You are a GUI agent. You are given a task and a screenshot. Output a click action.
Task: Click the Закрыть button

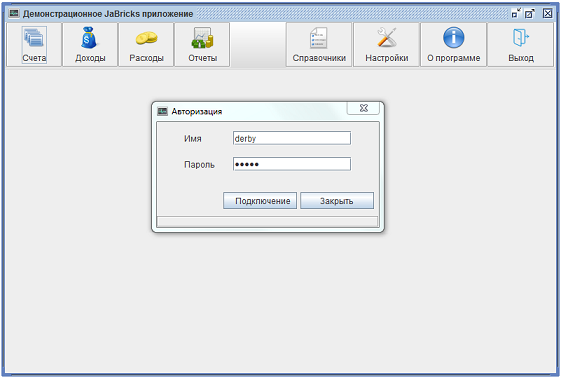[x=337, y=201]
